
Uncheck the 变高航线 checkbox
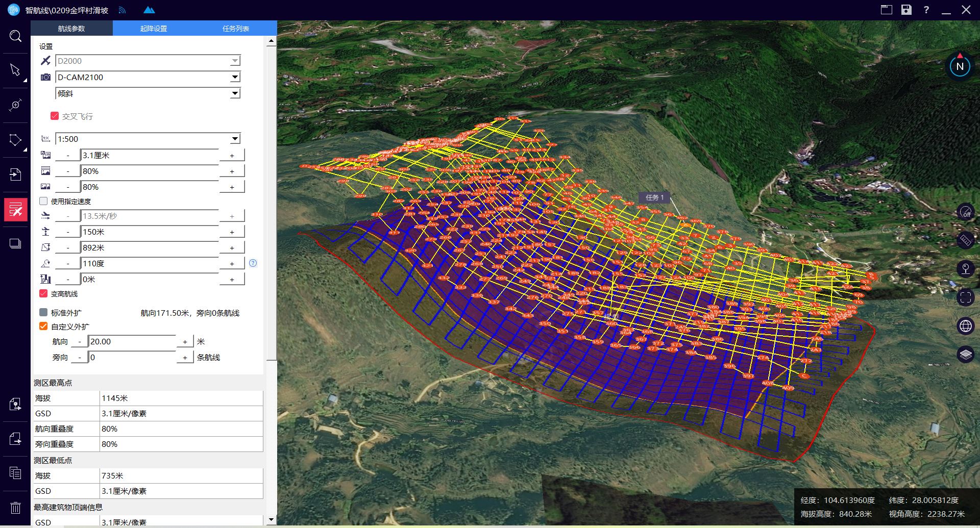click(x=44, y=294)
